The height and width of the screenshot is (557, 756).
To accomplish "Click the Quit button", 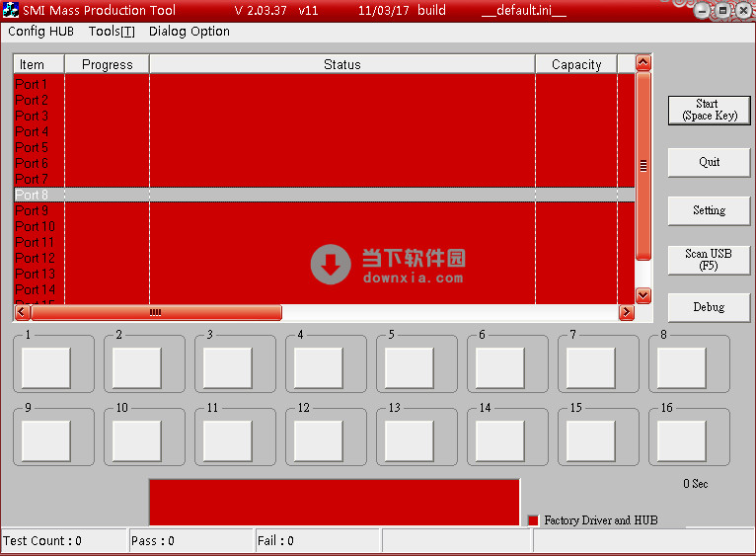I will coord(710,162).
